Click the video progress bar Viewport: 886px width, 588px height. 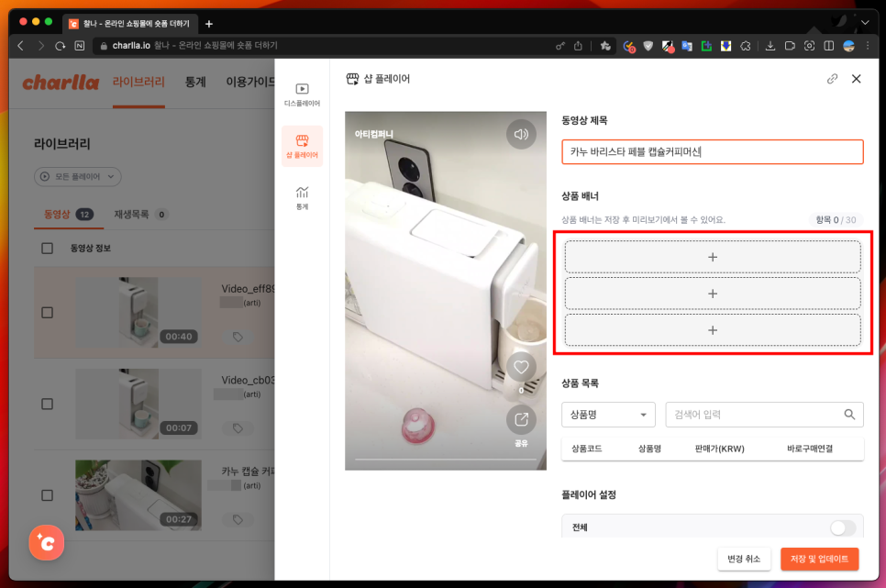pyautogui.click(x=445, y=460)
